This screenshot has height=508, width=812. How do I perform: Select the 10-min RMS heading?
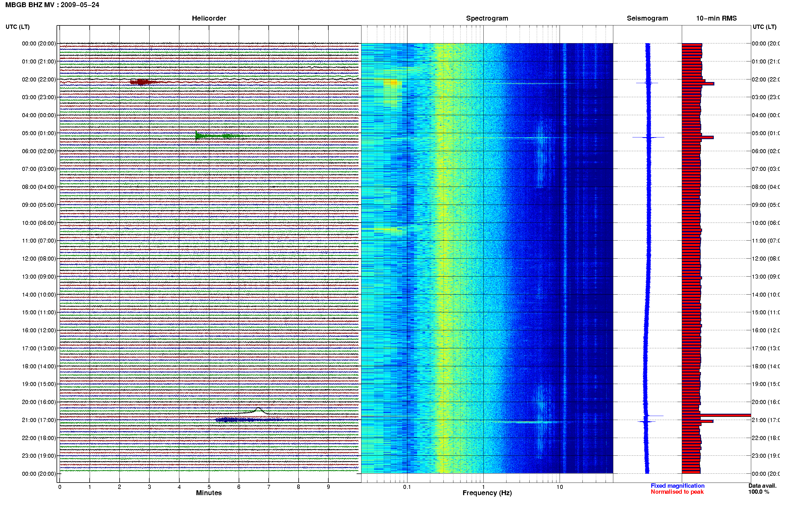tap(716, 18)
